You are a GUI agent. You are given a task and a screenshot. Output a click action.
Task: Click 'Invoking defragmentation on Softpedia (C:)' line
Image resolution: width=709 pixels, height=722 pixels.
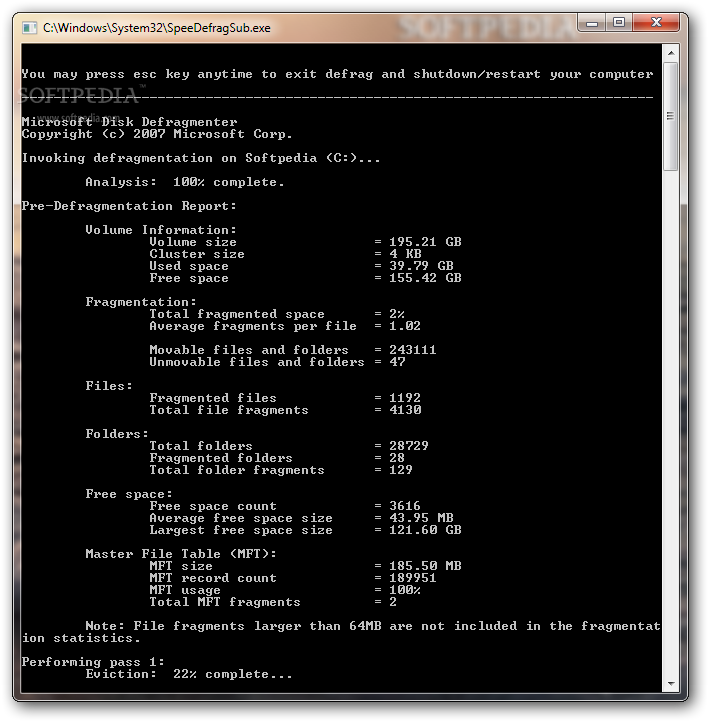(x=201, y=158)
